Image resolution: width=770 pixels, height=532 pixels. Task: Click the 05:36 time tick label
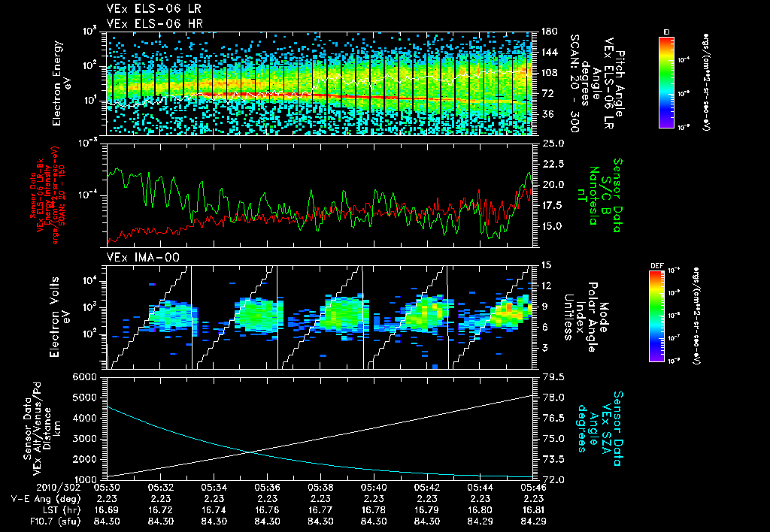tap(268, 487)
